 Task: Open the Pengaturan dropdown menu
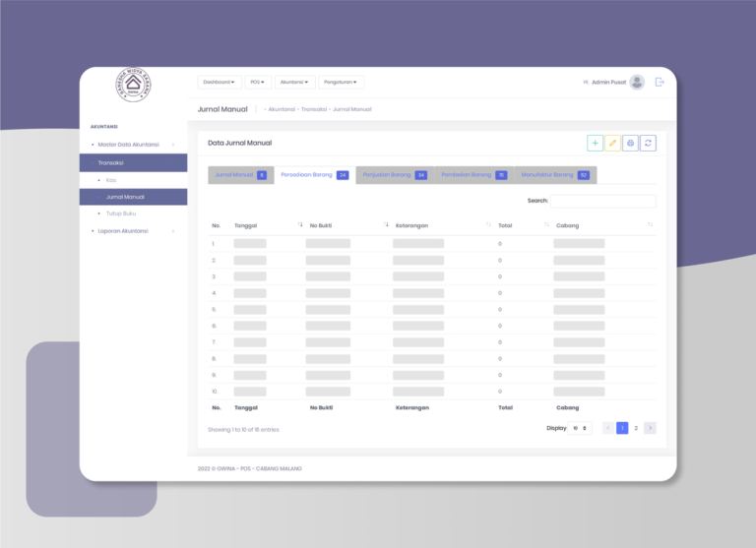[341, 83]
